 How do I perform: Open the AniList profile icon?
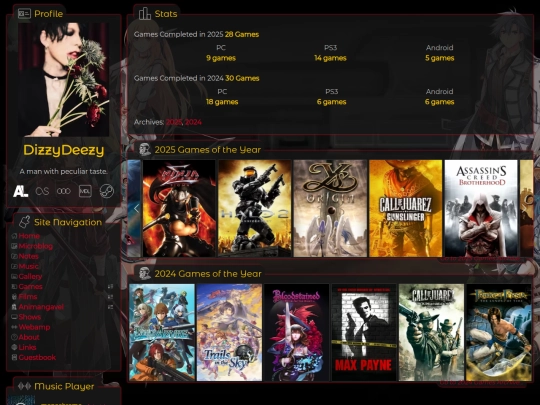tap(20, 191)
